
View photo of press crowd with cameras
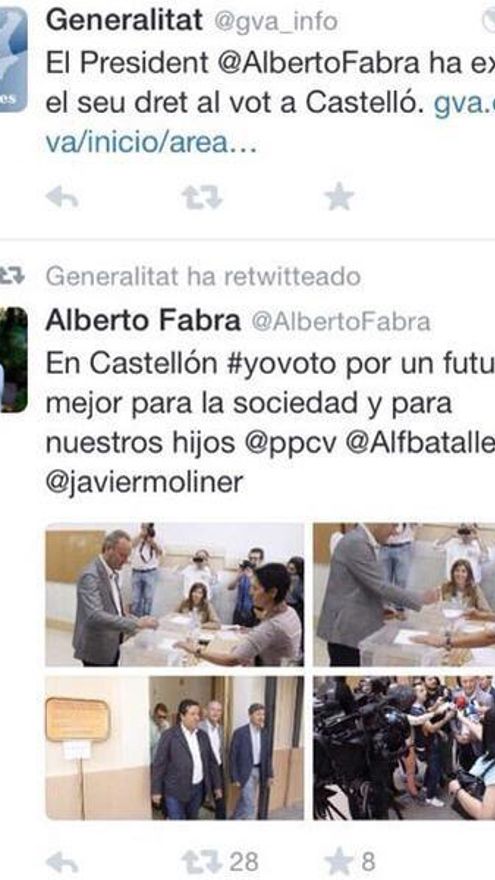click(404, 748)
